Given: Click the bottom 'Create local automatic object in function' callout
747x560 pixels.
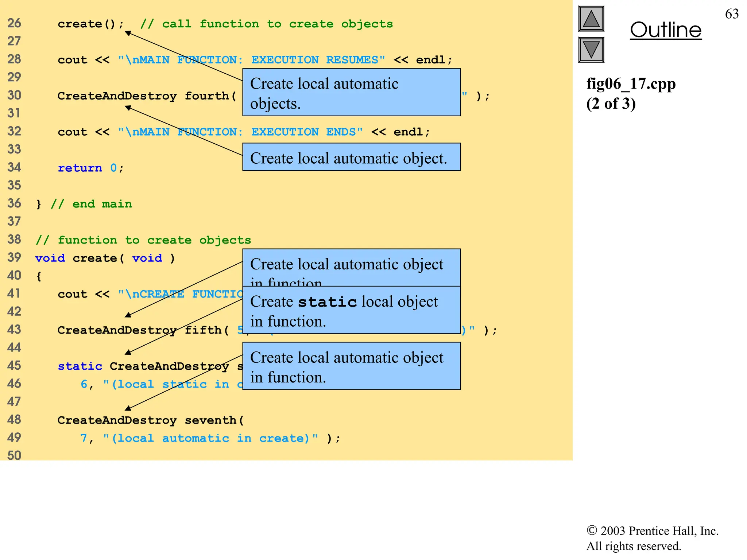Looking at the screenshot, I should (x=351, y=366).
